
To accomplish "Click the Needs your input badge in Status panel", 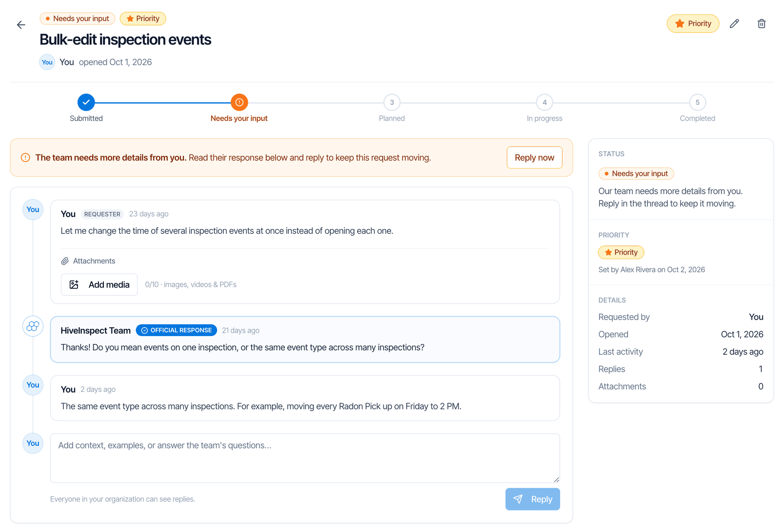I will 636,174.
